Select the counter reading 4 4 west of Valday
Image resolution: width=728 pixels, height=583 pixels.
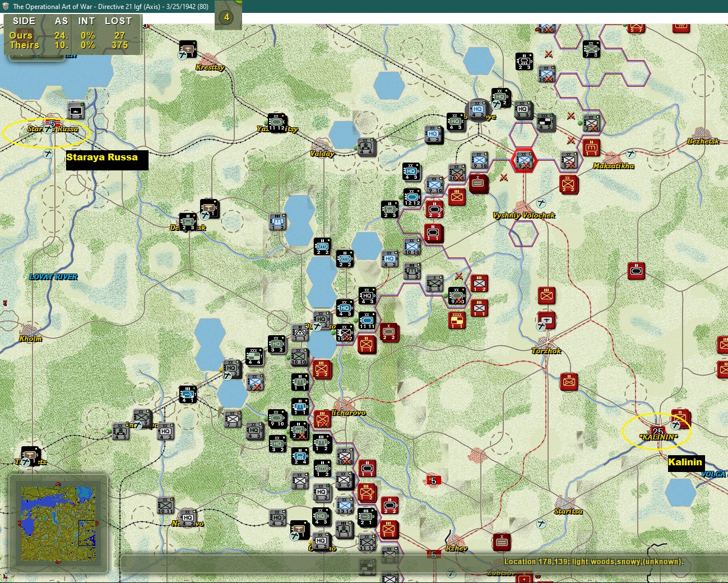pyautogui.click(x=367, y=147)
